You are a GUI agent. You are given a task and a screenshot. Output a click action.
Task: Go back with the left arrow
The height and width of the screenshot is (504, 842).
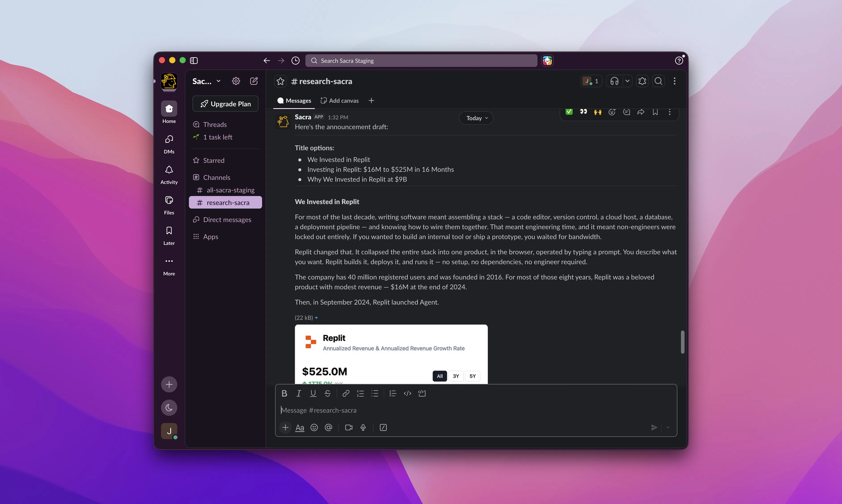266,61
